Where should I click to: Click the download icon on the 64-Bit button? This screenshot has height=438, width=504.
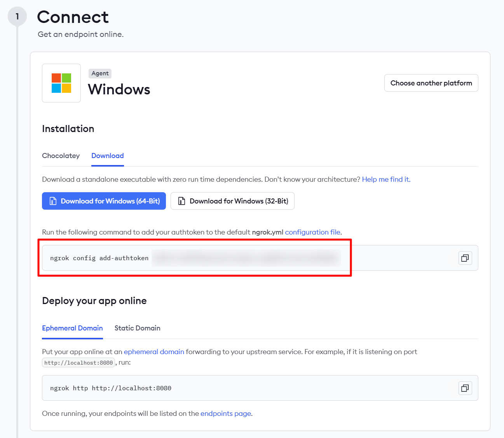53,201
